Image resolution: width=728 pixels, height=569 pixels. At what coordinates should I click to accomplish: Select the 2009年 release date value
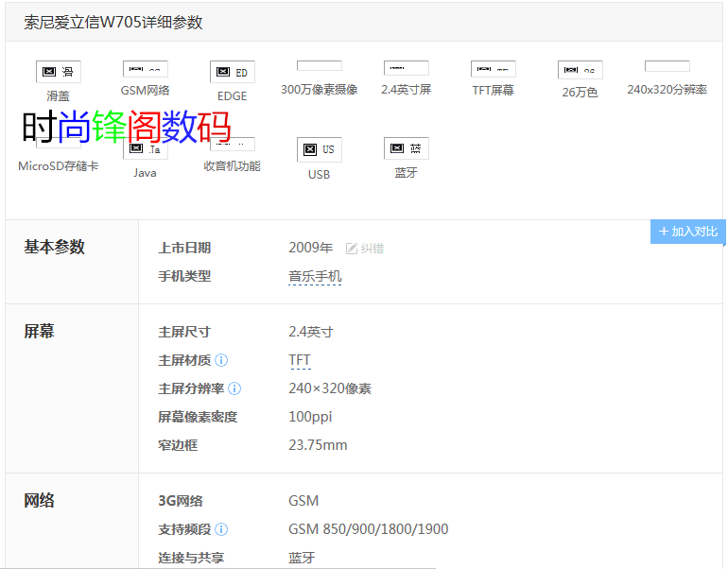tap(311, 248)
